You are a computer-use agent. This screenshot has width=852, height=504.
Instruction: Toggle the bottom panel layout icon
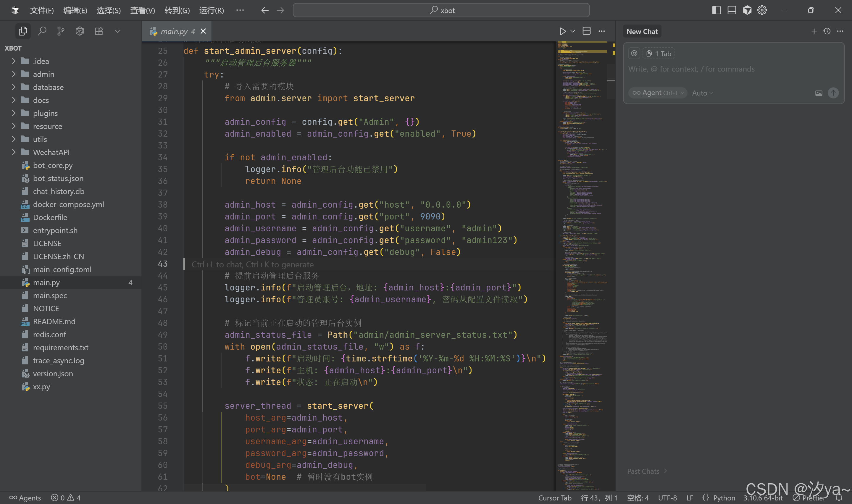point(732,10)
